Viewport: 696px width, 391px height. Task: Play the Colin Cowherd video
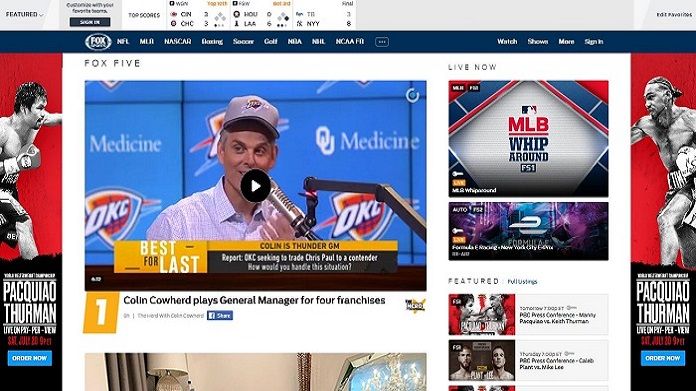(256, 186)
